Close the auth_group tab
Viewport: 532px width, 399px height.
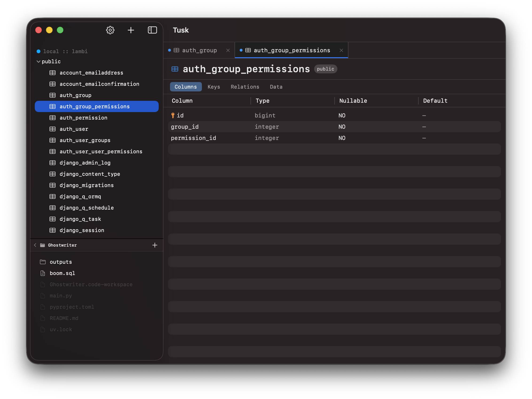click(x=228, y=50)
